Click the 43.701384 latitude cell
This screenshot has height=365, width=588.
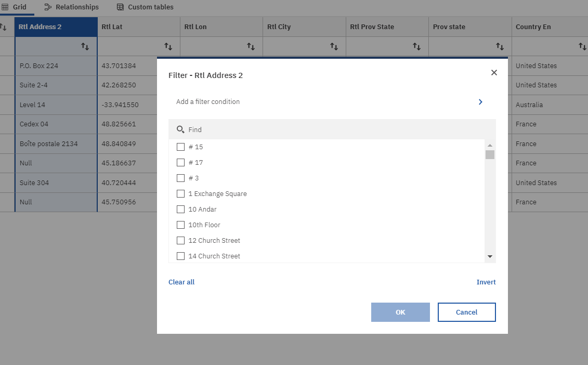pyautogui.click(x=127, y=66)
